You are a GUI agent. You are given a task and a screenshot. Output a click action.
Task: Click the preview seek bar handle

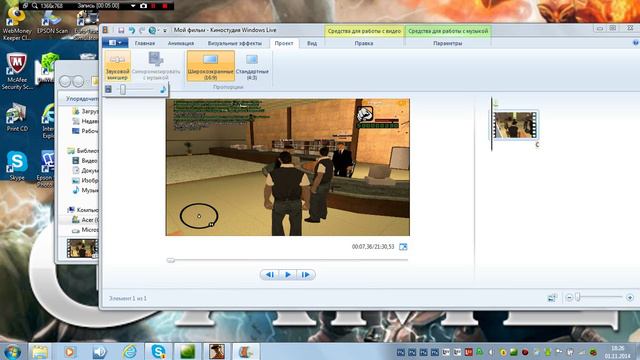click(x=171, y=260)
